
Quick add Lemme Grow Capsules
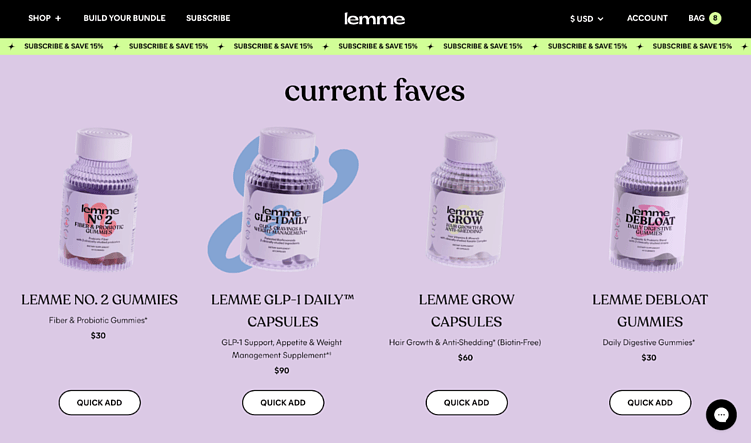point(467,402)
